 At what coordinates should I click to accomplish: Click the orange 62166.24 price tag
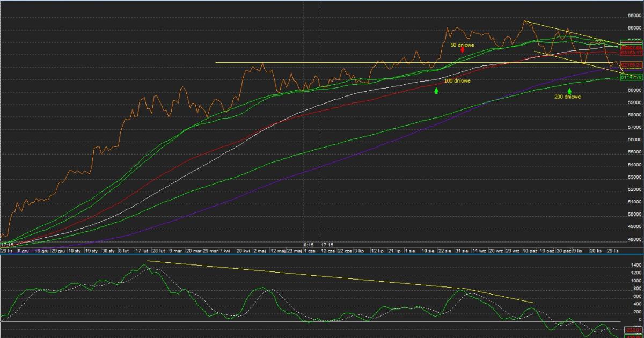[631, 65]
